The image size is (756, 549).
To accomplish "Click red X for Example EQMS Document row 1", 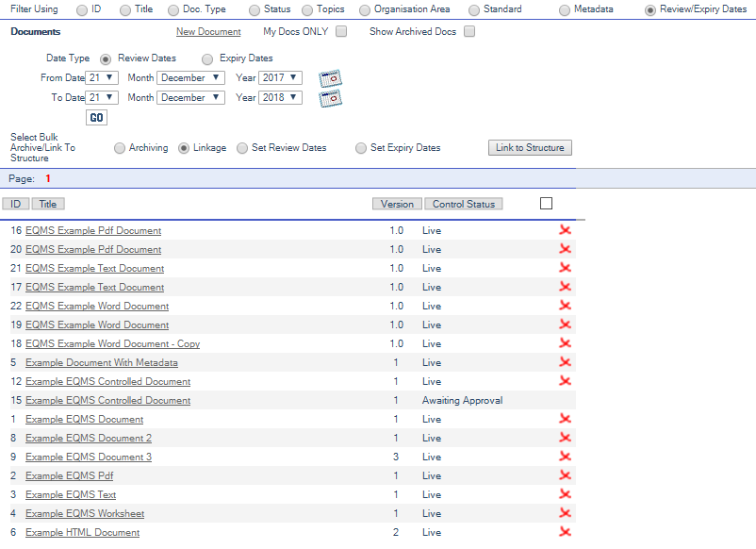I will point(565,418).
